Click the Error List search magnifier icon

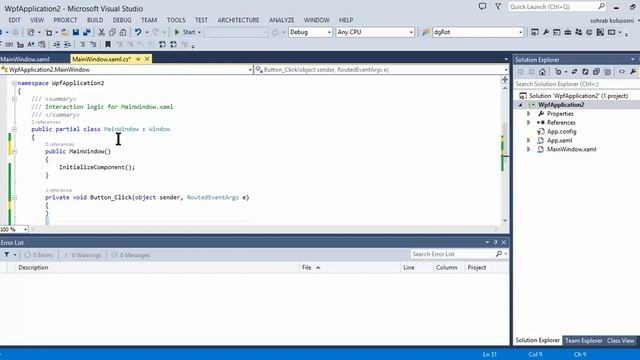(x=499, y=254)
